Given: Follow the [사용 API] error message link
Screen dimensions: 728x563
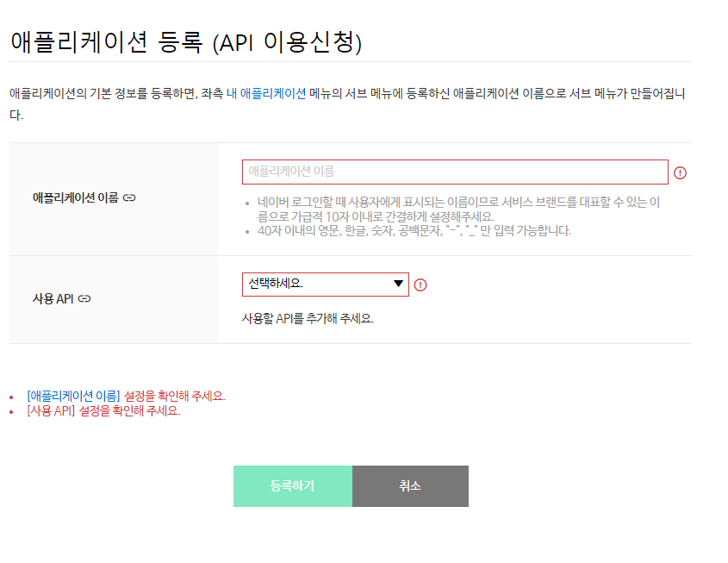Looking at the screenshot, I should pos(51,410).
